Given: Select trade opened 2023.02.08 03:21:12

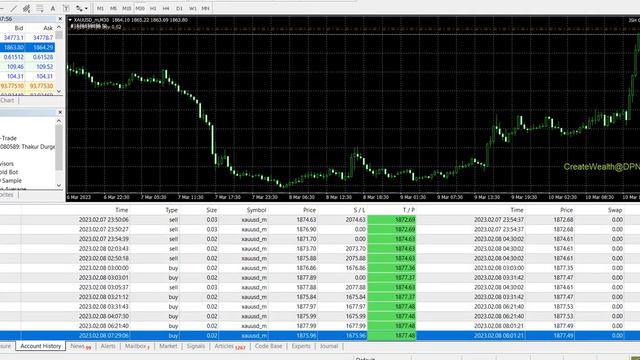Looking at the screenshot, I should point(320,297).
